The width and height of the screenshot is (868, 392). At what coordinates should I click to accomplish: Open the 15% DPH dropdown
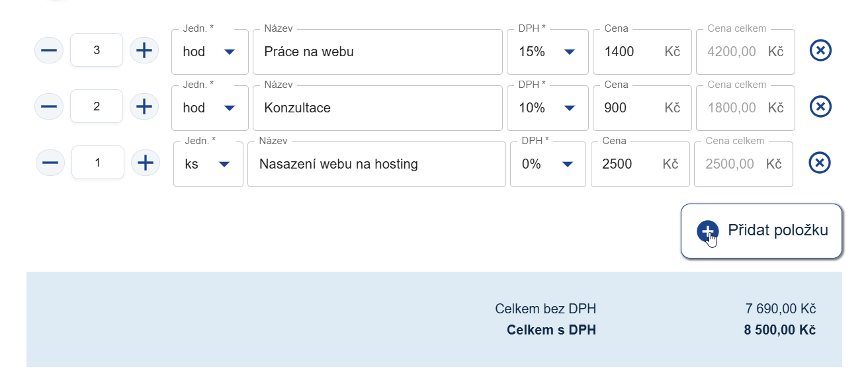pyautogui.click(x=548, y=52)
